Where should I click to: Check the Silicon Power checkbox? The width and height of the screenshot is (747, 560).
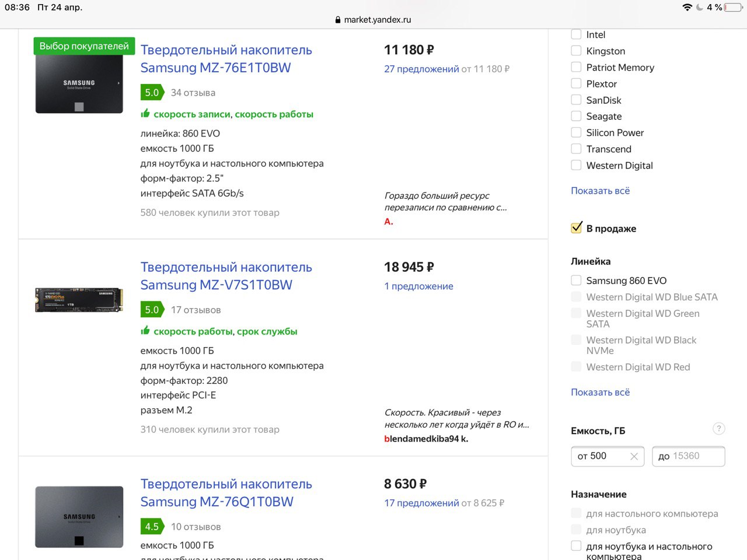[576, 132]
